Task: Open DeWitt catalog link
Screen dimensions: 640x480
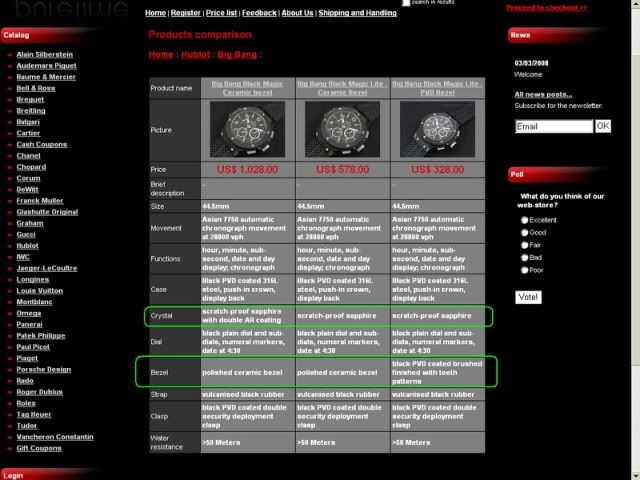Action: pyautogui.click(x=27, y=189)
